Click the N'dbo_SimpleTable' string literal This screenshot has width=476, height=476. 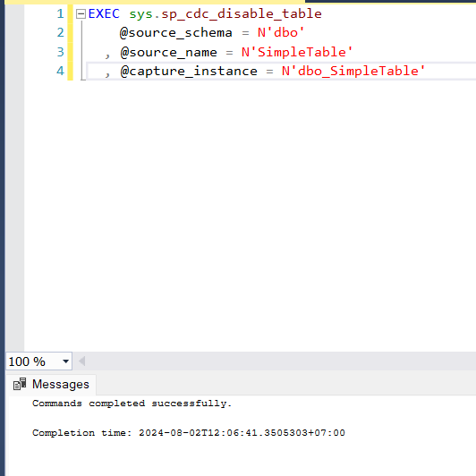click(353, 71)
